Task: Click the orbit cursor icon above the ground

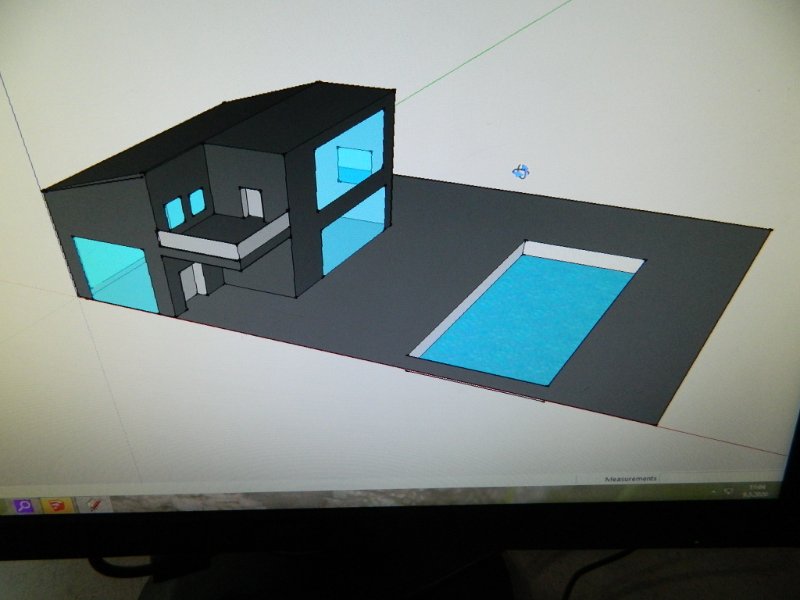Action: pos(521,172)
